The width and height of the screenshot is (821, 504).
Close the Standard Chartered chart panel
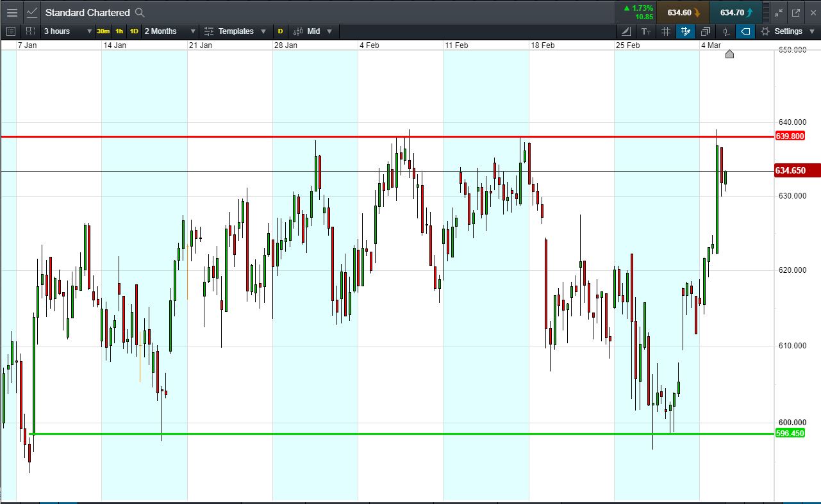812,12
